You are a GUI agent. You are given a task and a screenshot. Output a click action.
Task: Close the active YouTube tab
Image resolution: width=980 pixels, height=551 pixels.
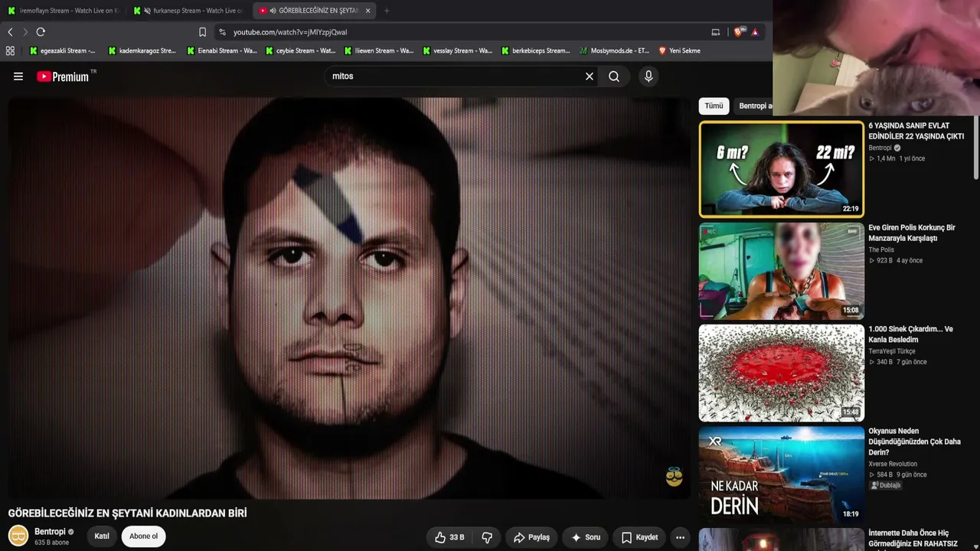[x=368, y=11]
